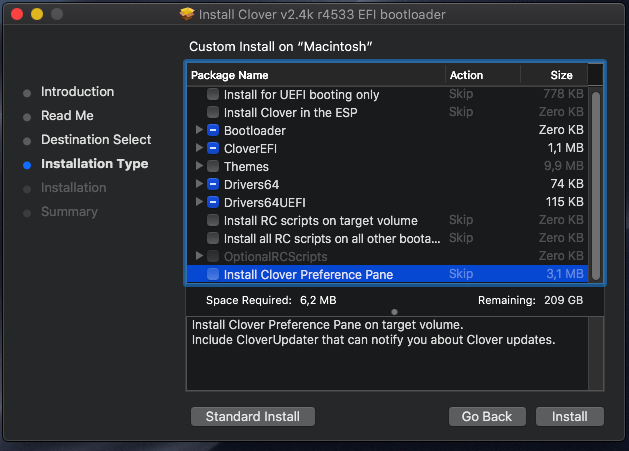Enable the Themes package checkbox
Viewport: 629px width, 451px height.
213,166
